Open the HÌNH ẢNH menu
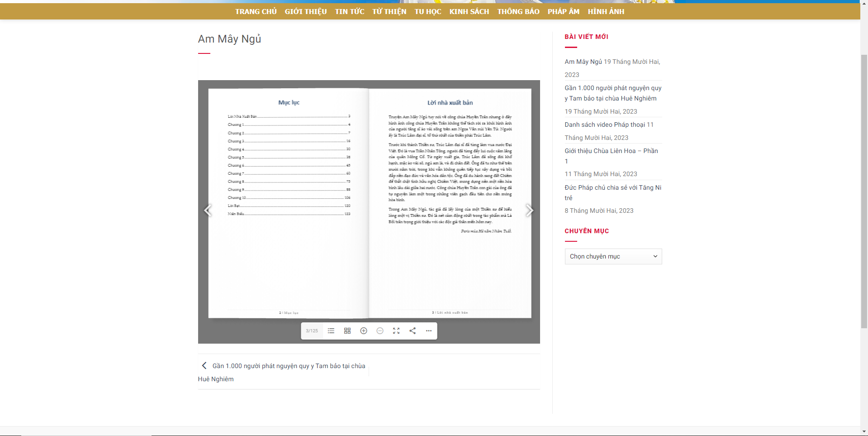 click(x=606, y=12)
